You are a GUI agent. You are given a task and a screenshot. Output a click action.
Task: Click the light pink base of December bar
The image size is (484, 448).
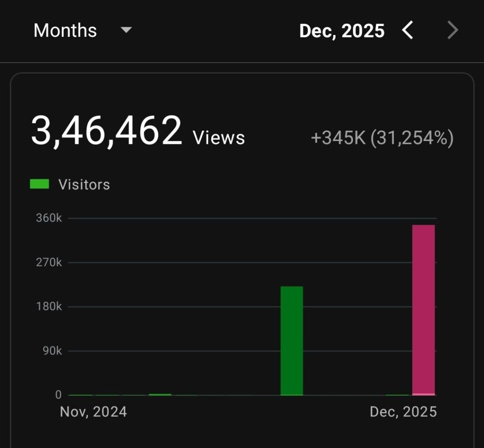(423, 394)
